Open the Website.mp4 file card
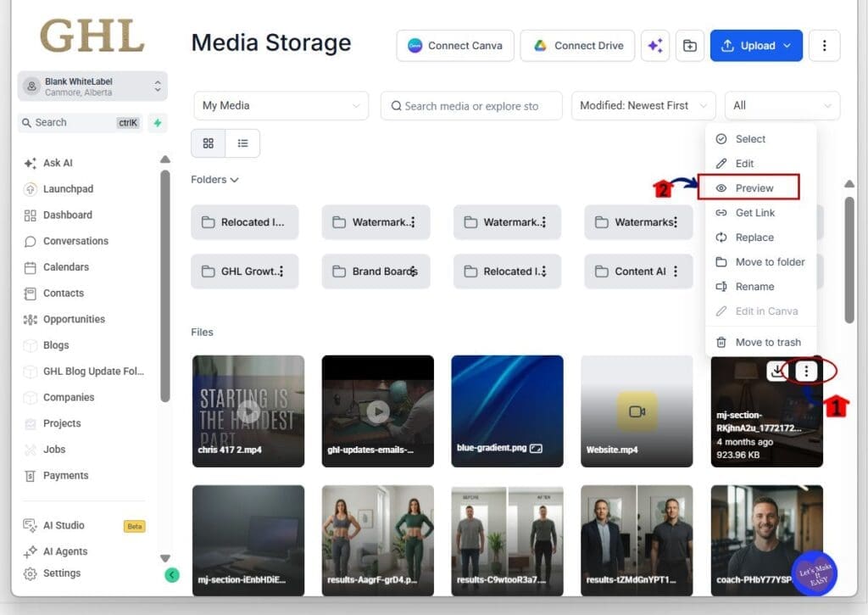This screenshot has width=868, height=615. coord(637,411)
